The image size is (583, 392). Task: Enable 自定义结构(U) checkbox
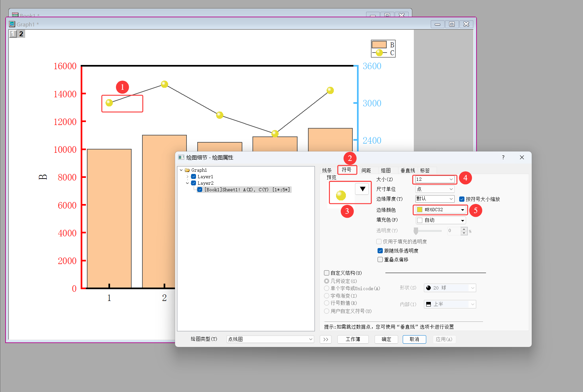(x=327, y=273)
